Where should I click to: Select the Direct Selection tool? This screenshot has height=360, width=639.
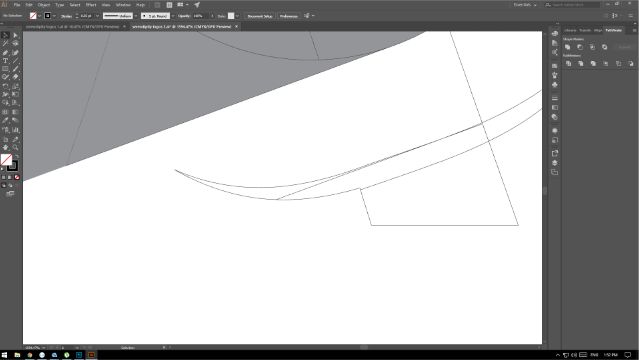[15, 35]
